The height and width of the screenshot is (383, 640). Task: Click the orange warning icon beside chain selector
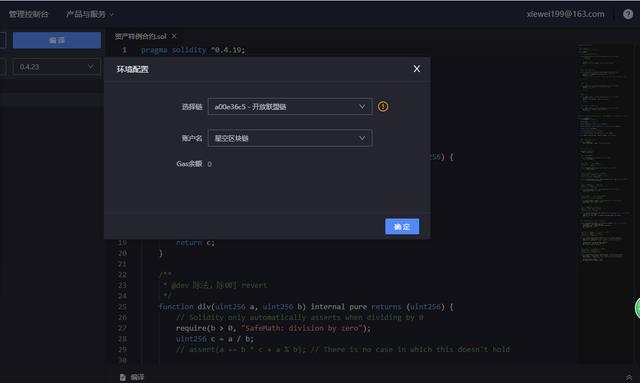pyautogui.click(x=383, y=107)
